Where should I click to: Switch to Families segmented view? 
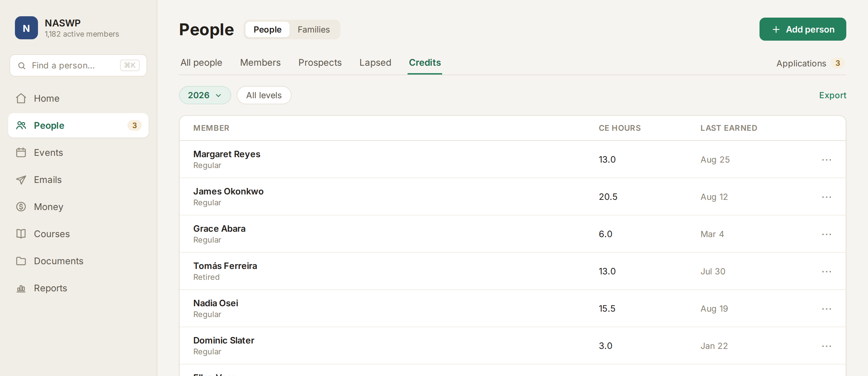(314, 29)
